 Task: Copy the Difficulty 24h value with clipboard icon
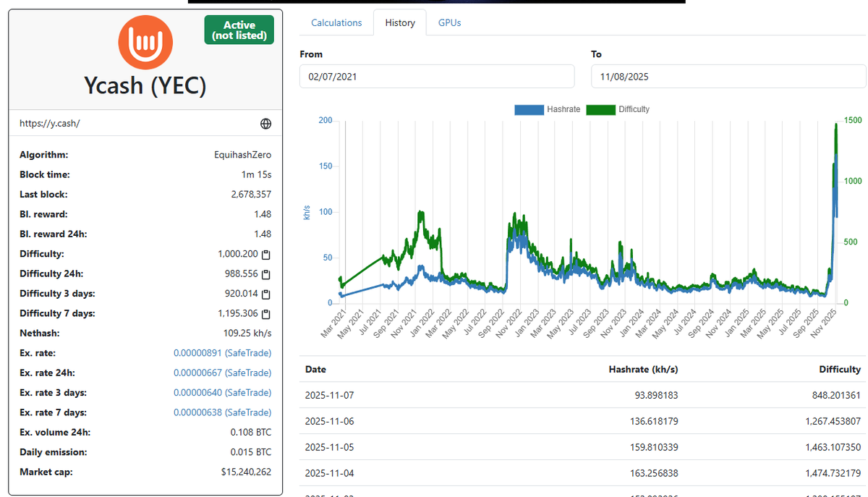coord(265,274)
